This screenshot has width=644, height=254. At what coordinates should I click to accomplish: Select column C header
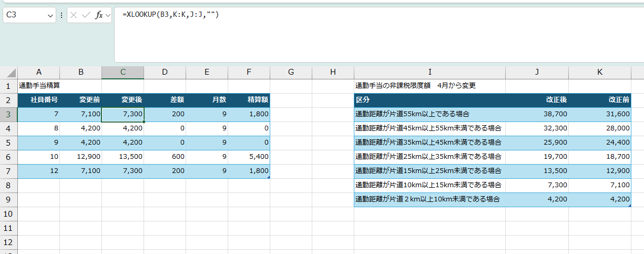(122, 73)
